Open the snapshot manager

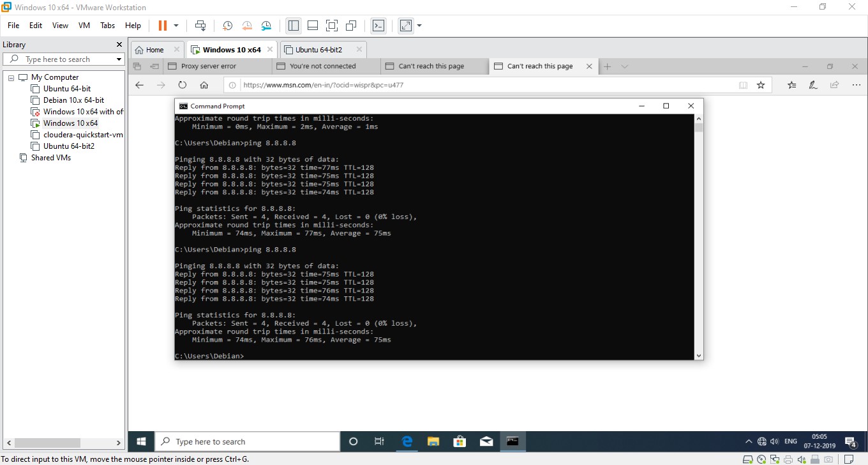[x=266, y=26]
